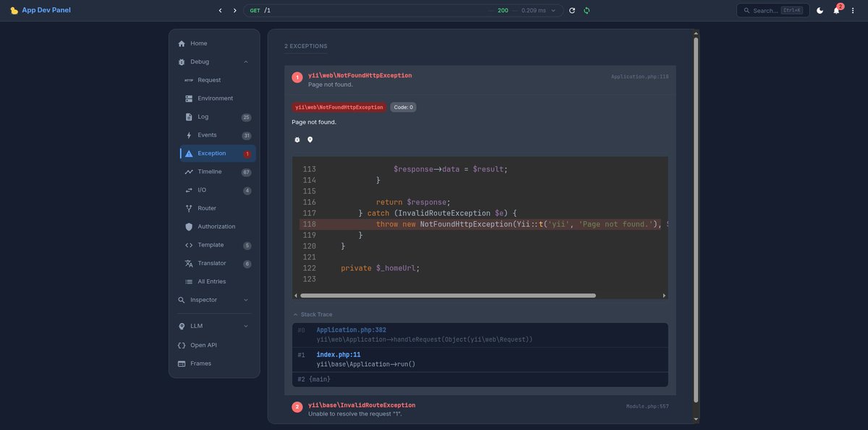Open the Request debug page
Viewport: 868px width, 430px height.
(x=218, y=80)
